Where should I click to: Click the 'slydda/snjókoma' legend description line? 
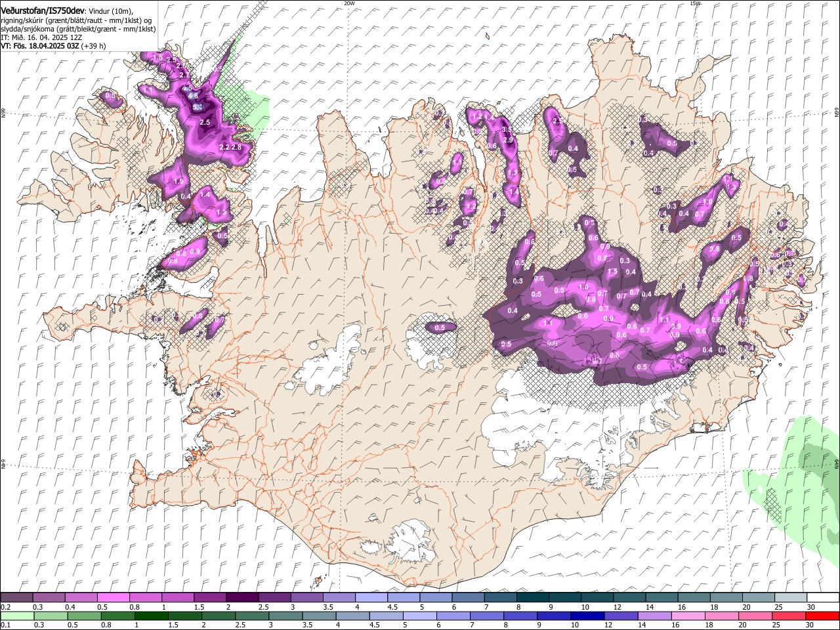(78, 29)
